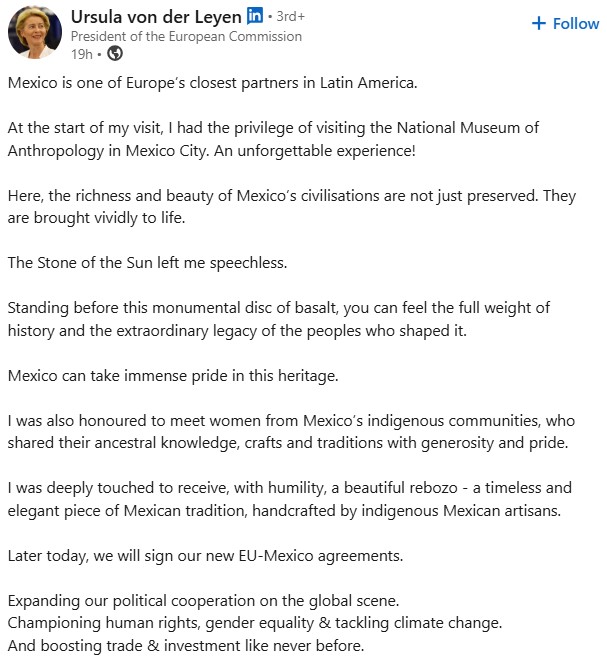This screenshot has width=607, height=660.
Task: Click 'Expanding our political cooperation' line
Action: pyautogui.click(x=203, y=601)
